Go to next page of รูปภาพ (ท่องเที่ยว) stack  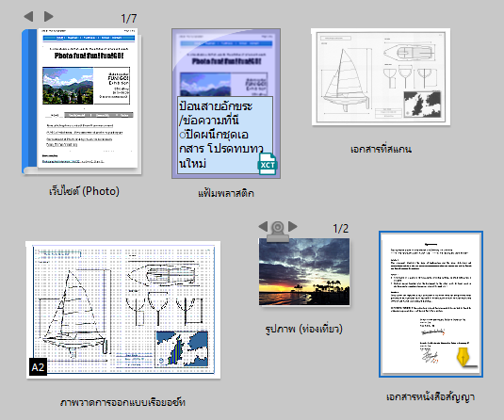[x=292, y=226]
